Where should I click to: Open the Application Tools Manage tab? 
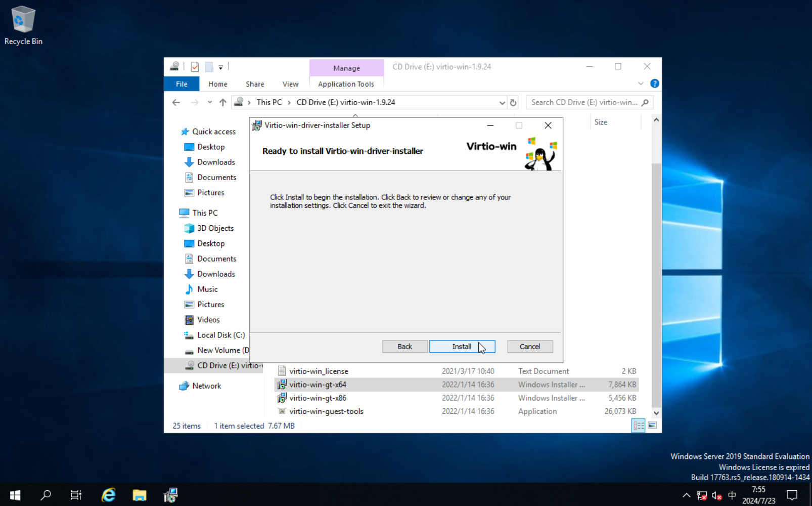346,68
